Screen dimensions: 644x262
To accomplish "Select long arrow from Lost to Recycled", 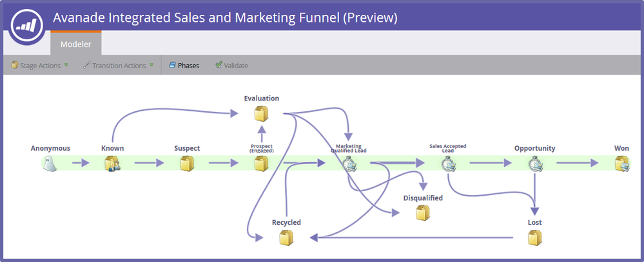I will [411, 238].
